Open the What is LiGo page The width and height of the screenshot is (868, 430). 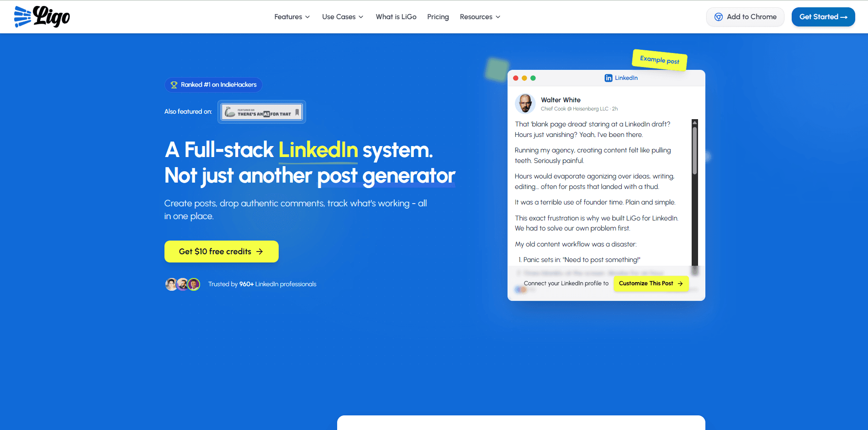[x=396, y=16]
